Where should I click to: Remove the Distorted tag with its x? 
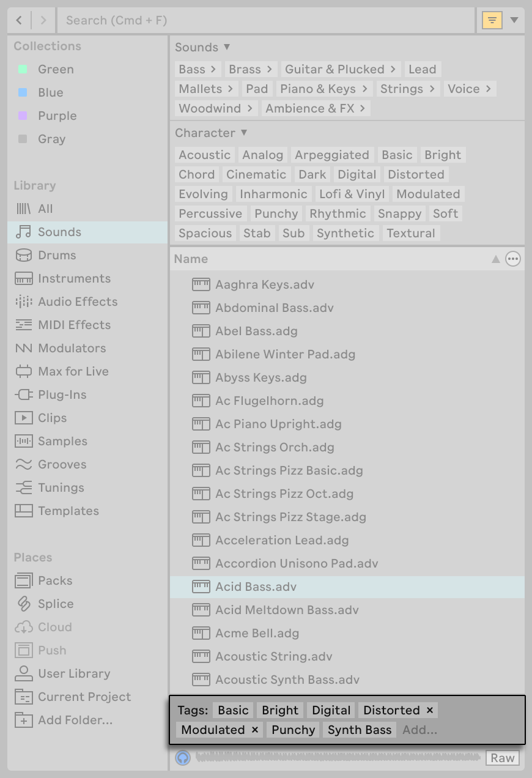point(430,710)
